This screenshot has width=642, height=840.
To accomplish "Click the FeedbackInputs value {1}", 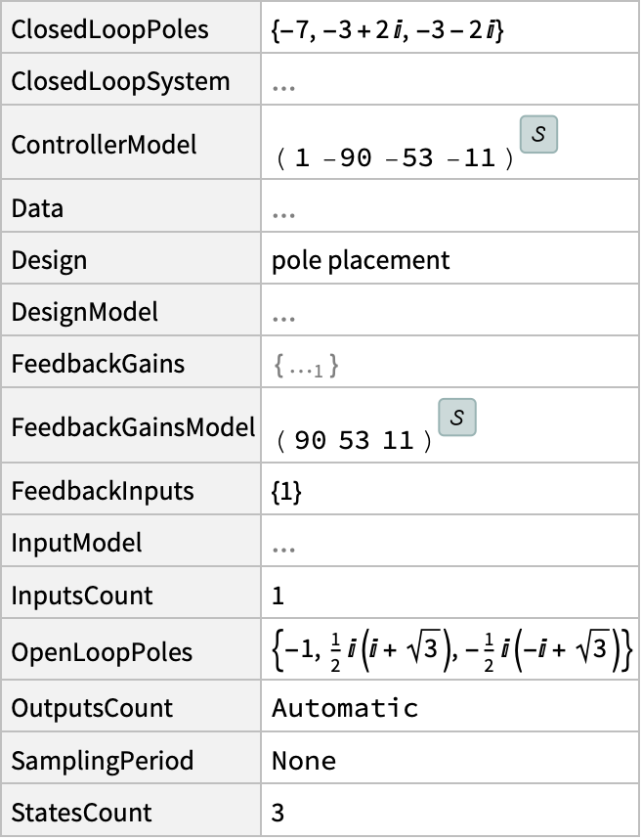I will pyautogui.click(x=286, y=492).
